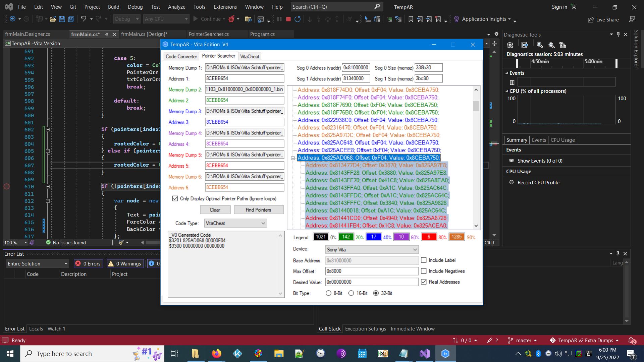Screen dimensions: 644x362
Task: Click Diagnostic Tools reset view icon
Action: [x=563, y=45]
